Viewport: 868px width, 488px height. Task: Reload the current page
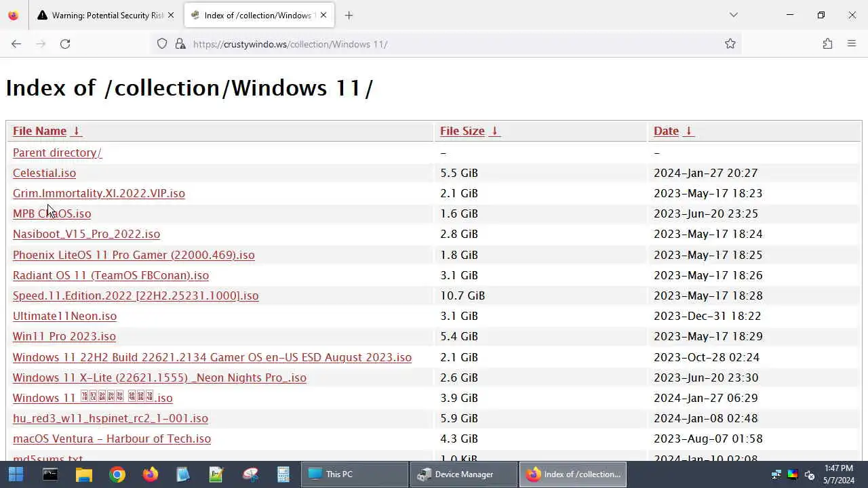pyautogui.click(x=65, y=44)
